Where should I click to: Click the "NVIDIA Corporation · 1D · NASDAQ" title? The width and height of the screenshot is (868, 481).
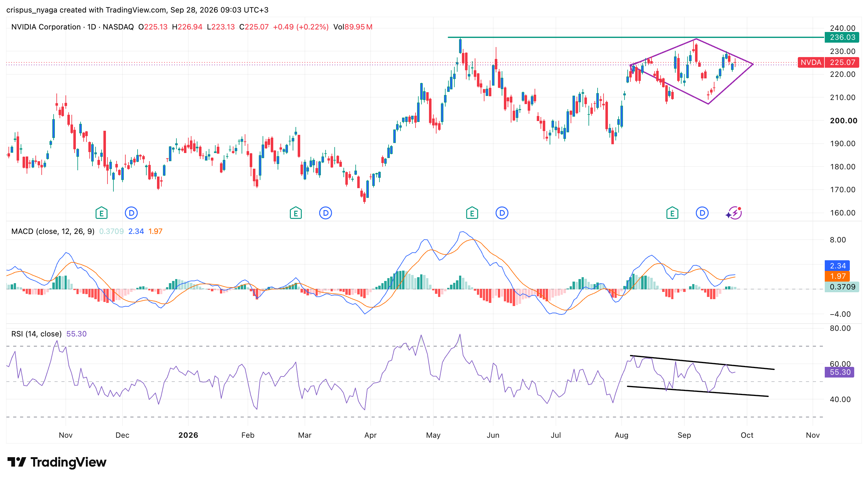click(72, 27)
